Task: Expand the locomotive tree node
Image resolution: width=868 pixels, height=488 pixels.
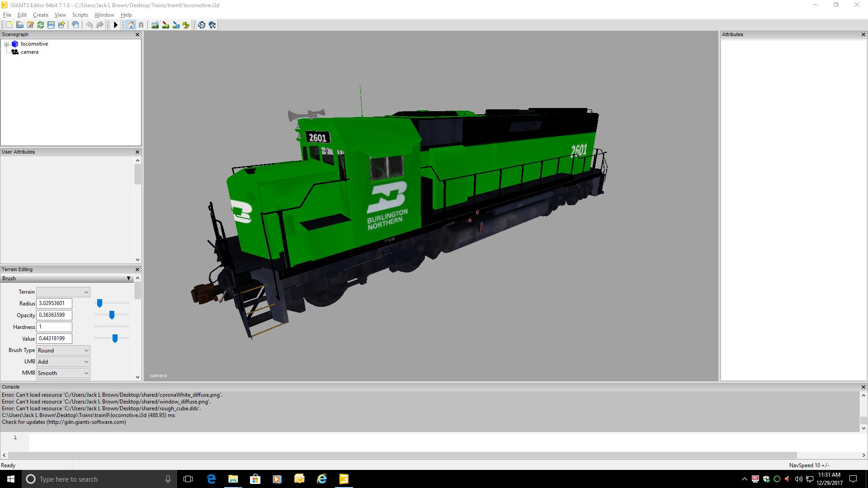Action: pyautogui.click(x=7, y=44)
